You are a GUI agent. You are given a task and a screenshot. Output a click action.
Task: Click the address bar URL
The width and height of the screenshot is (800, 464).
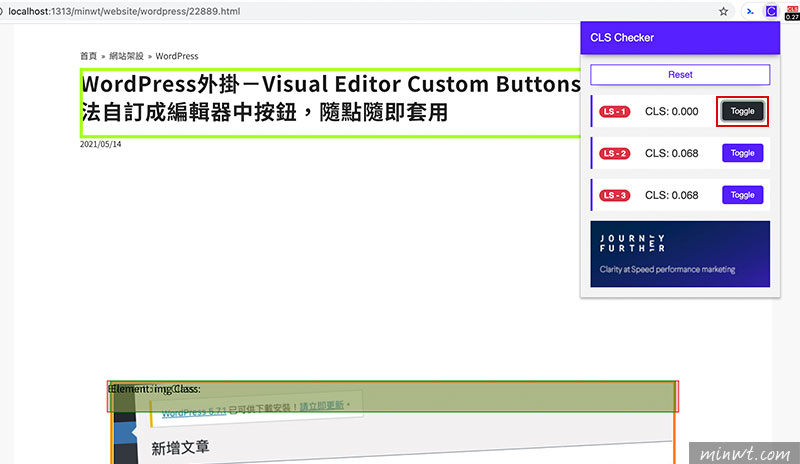point(124,11)
